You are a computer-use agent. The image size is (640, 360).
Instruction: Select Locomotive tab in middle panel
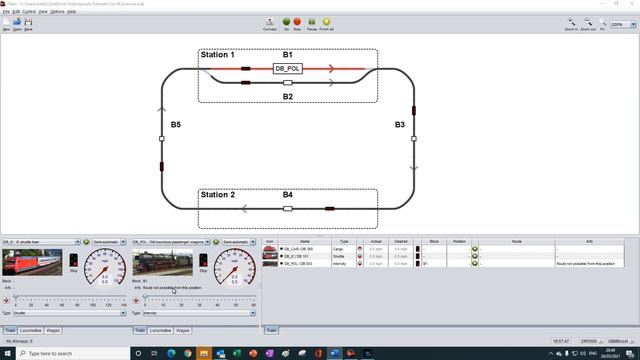click(160, 330)
